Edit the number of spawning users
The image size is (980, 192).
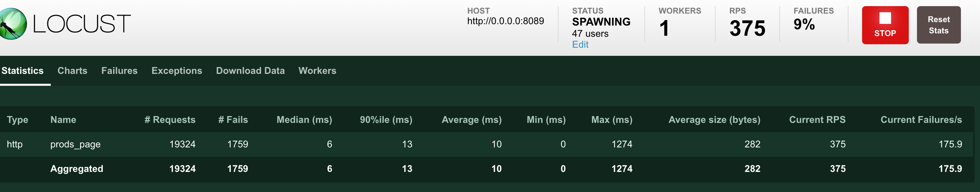[x=580, y=45]
